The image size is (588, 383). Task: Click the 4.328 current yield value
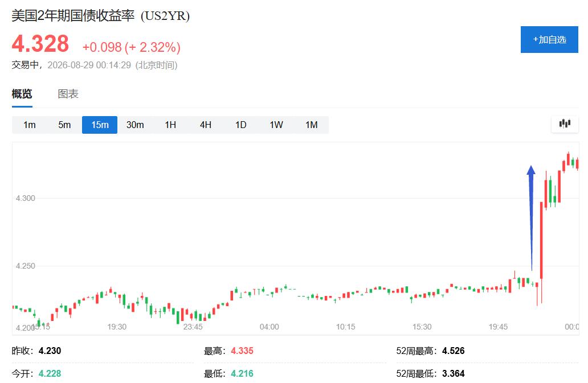40,43
